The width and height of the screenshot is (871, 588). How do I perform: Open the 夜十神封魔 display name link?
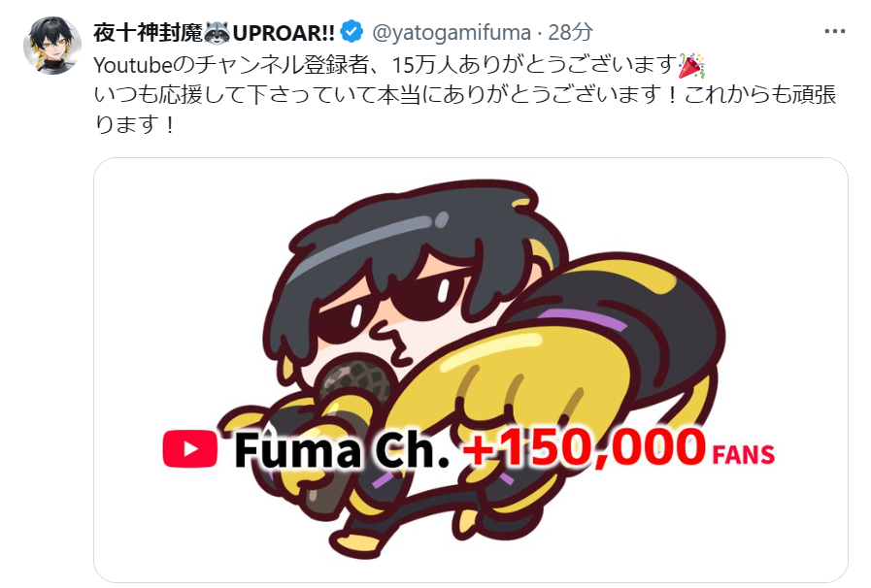click(149, 33)
